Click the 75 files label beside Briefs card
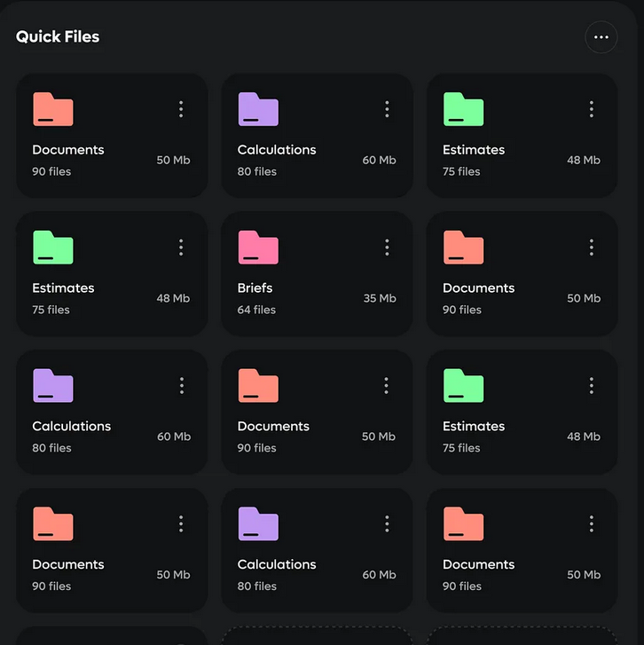The image size is (644, 645). pyautogui.click(x=51, y=310)
